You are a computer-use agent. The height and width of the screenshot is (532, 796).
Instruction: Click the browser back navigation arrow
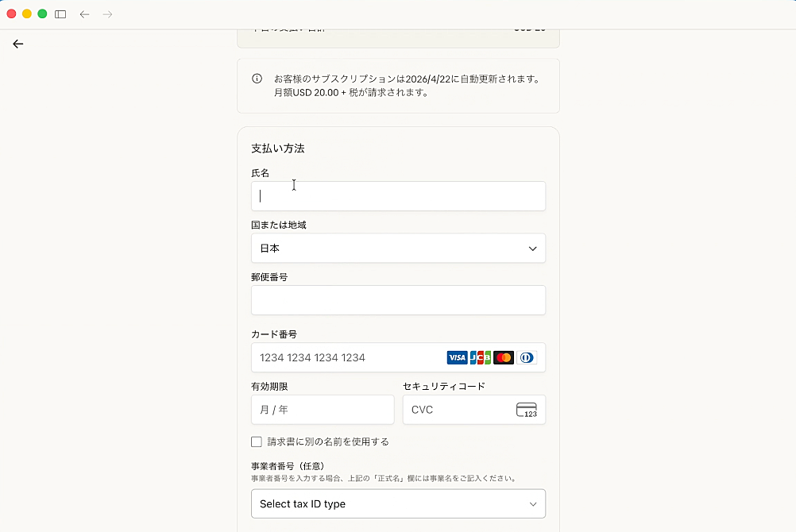tap(84, 14)
